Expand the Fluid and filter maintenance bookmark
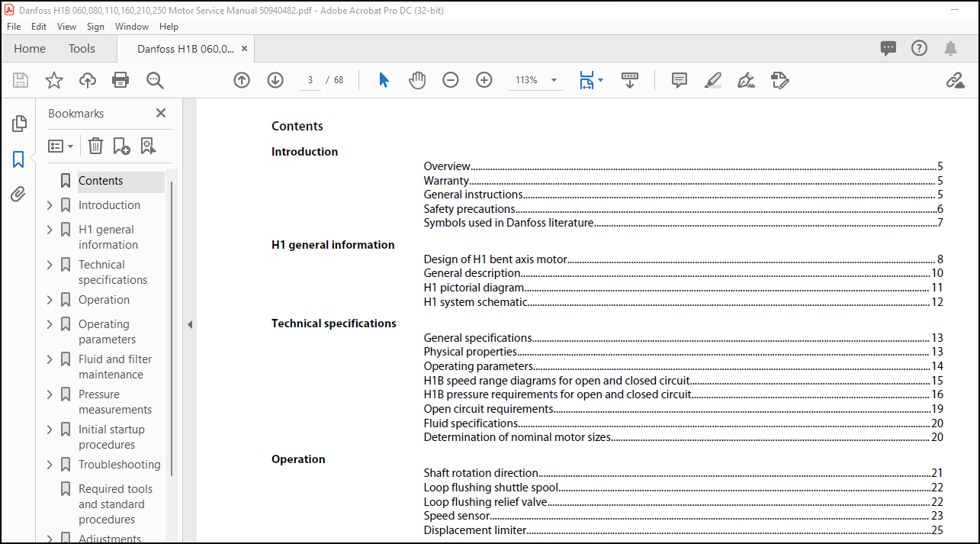This screenshot has width=980, height=544. [x=50, y=359]
